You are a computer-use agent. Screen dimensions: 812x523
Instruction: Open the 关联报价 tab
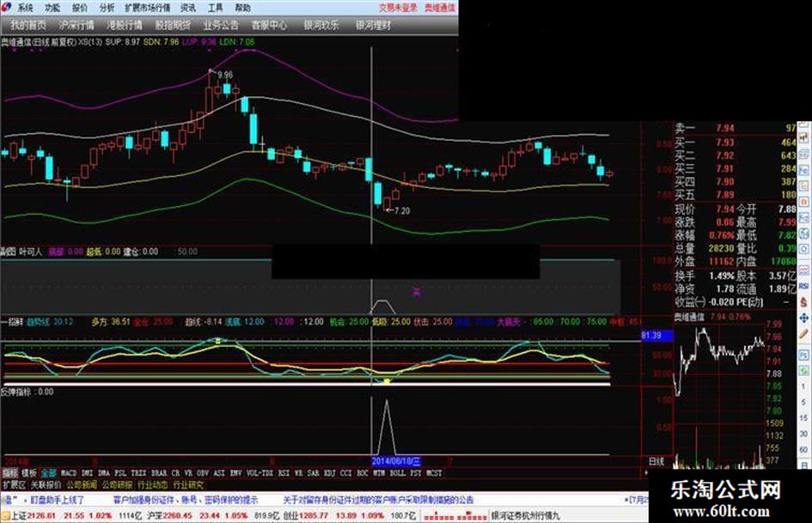coord(46,485)
